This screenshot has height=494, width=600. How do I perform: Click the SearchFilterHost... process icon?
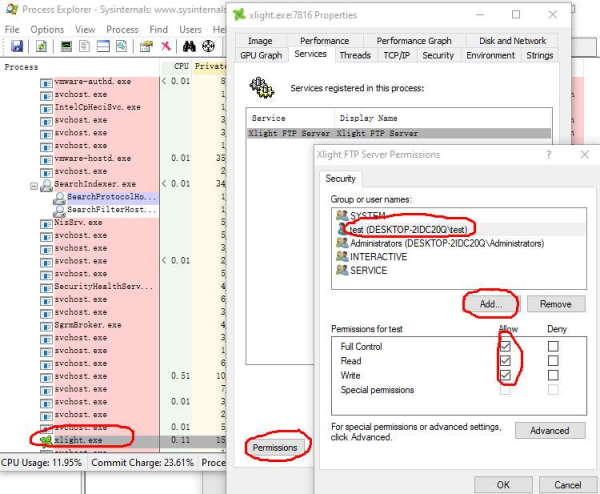coord(59,210)
